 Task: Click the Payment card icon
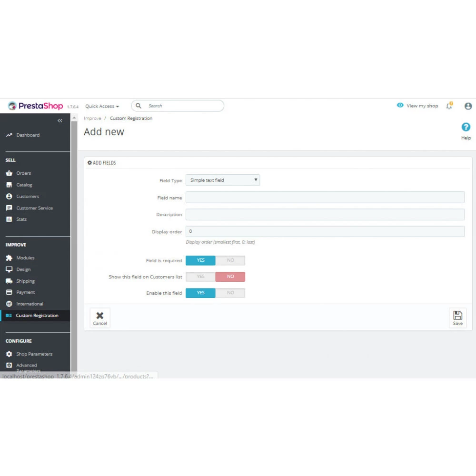coord(9,292)
